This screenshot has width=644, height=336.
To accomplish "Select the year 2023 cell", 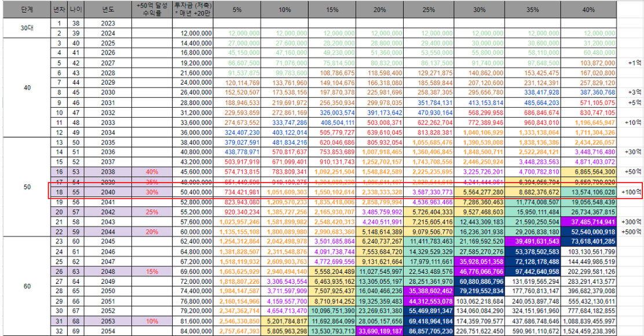I will 108,23.
